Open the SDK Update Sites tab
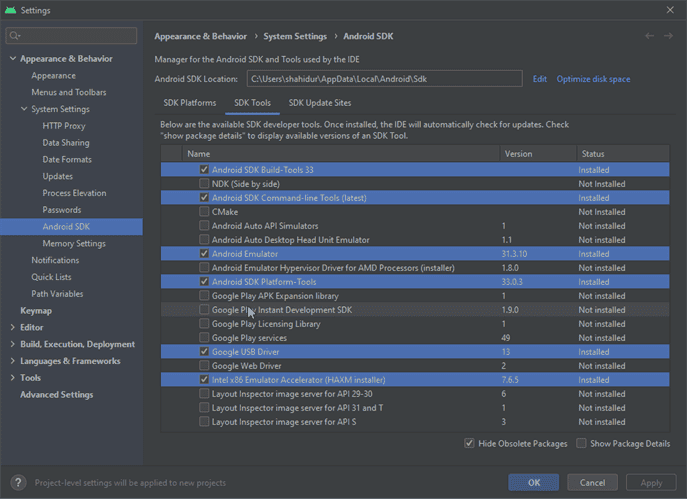The image size is (687, 499). [319, 103]
